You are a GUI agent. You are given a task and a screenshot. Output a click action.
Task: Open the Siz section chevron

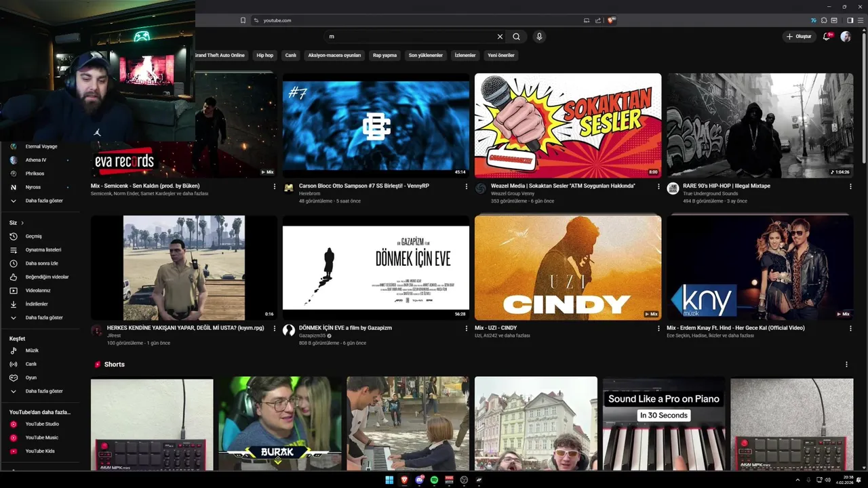(22, 223)
